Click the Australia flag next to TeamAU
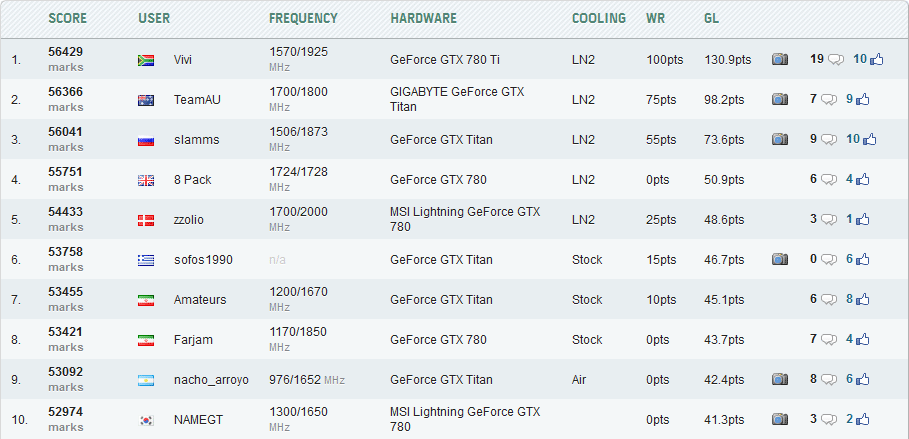The image size is (909, 439). (x=146, y=100)
